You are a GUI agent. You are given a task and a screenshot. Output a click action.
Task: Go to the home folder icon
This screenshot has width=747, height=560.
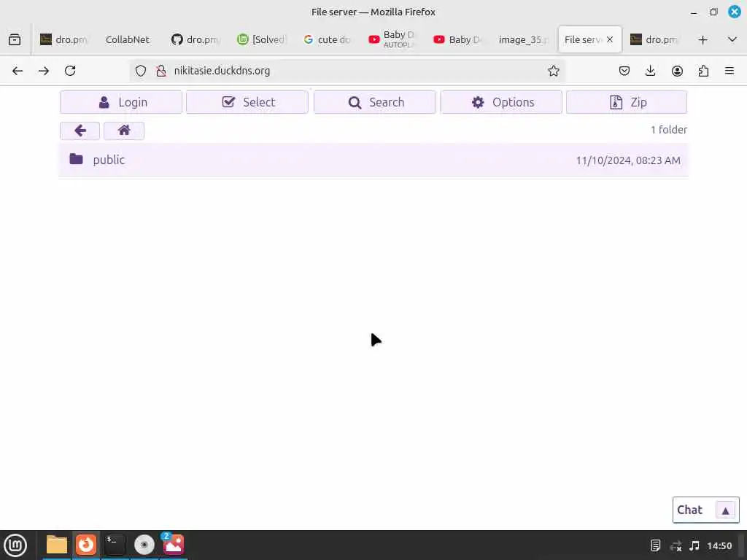click(x=124, y=131)
